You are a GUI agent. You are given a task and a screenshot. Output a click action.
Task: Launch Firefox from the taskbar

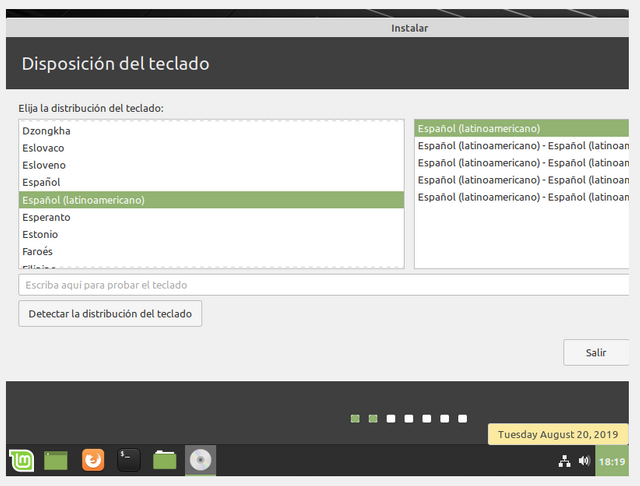[x=93, y=460]
